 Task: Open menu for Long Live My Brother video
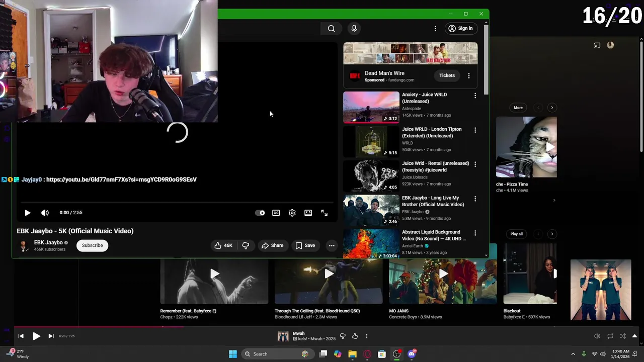(475, 199)
